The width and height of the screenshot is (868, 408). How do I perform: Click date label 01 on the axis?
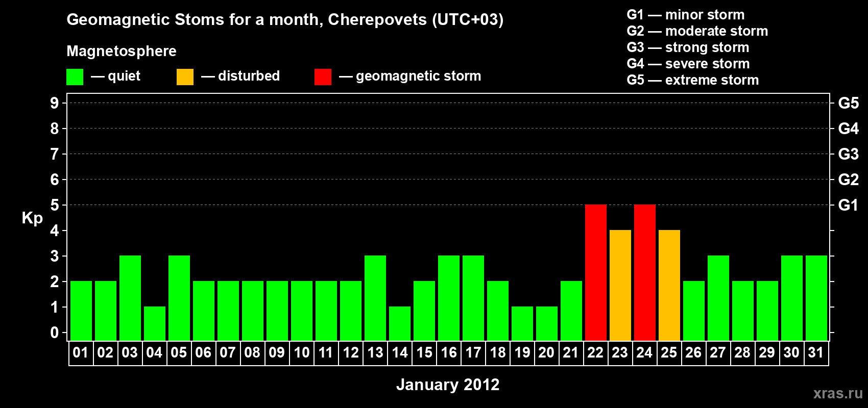click(x=81, y=353)
